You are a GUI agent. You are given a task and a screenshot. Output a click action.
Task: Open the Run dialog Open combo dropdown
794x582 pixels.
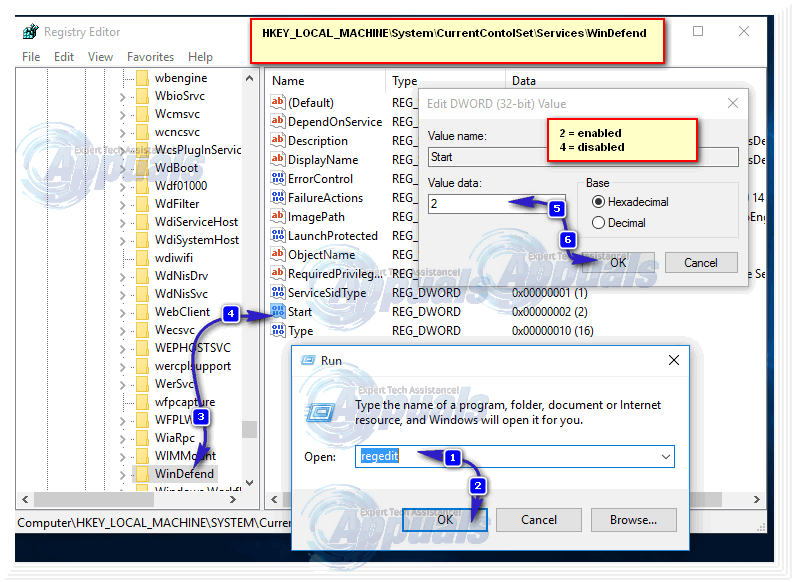coord(665,456)
